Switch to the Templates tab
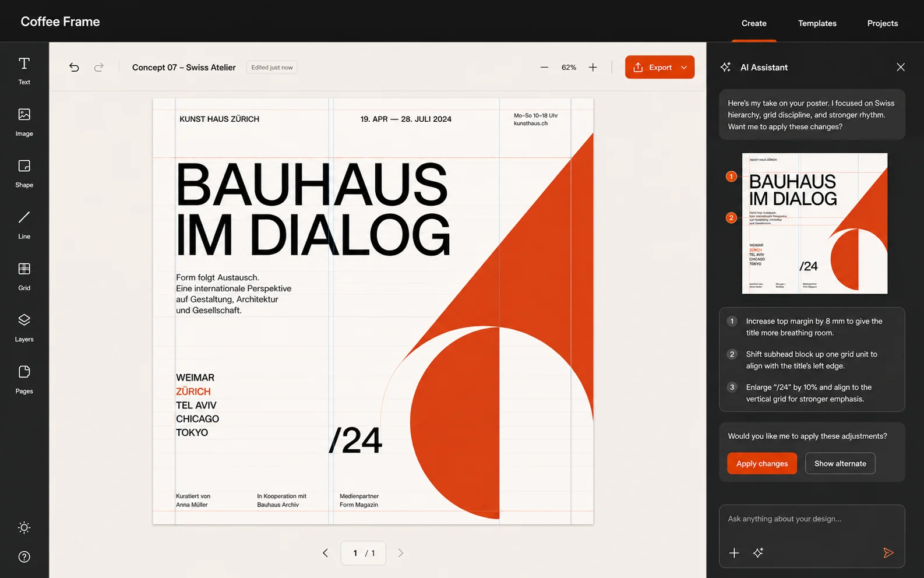924x578 pixels. [817, 23]
